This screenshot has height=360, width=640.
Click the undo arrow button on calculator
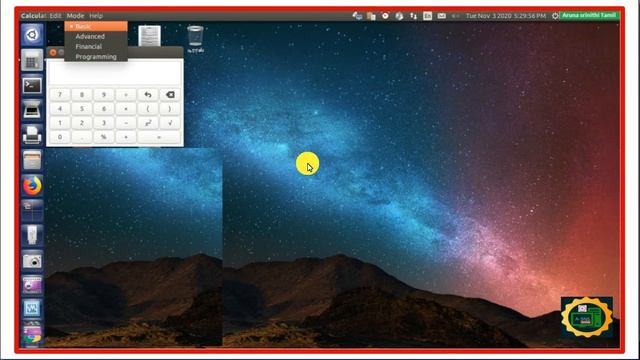[148, 95]
